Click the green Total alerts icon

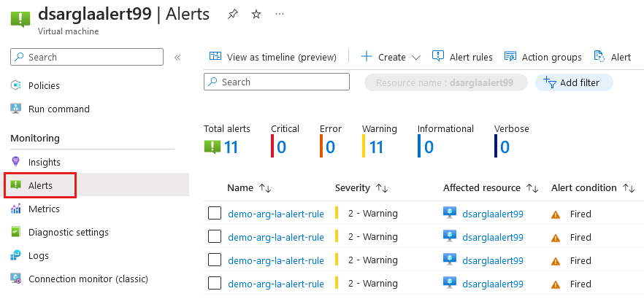(x=212, y=147)
